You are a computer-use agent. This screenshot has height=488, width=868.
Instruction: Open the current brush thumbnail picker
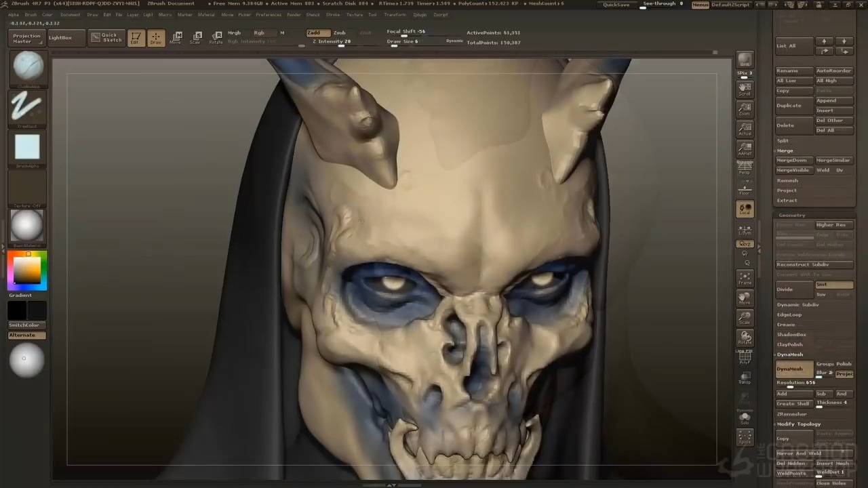click(28, 67)
